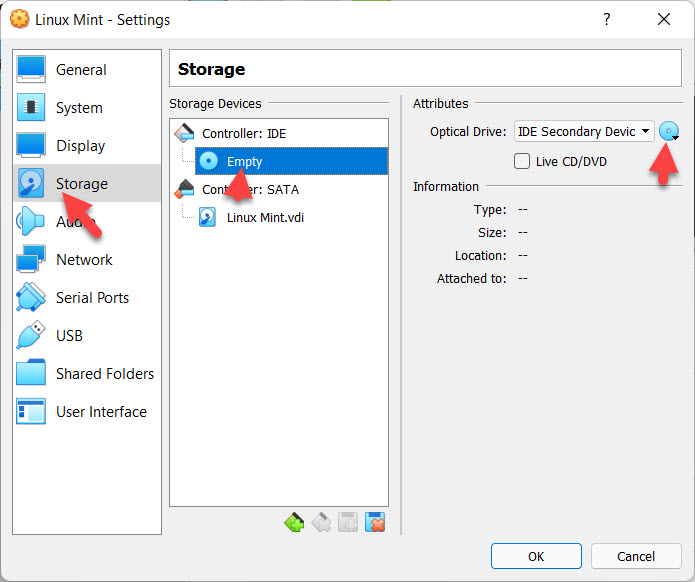Click the help question mark button
Screen dimensions: 695x582
[607, 19]
